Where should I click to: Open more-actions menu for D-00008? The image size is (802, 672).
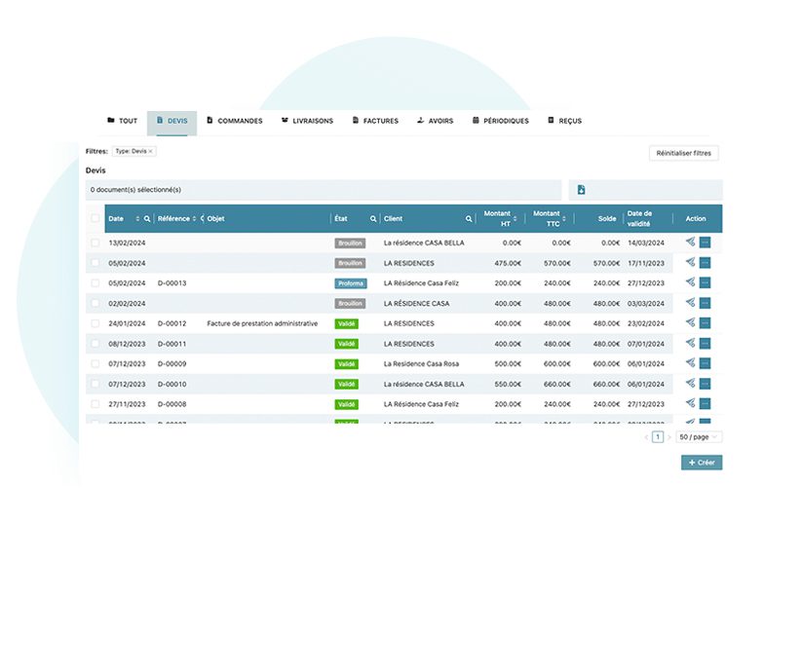705,404
